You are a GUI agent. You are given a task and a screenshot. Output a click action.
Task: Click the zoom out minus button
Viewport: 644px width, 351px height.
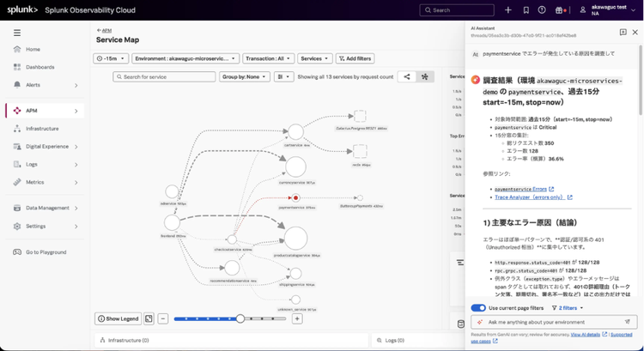click(x=163, y=318)
